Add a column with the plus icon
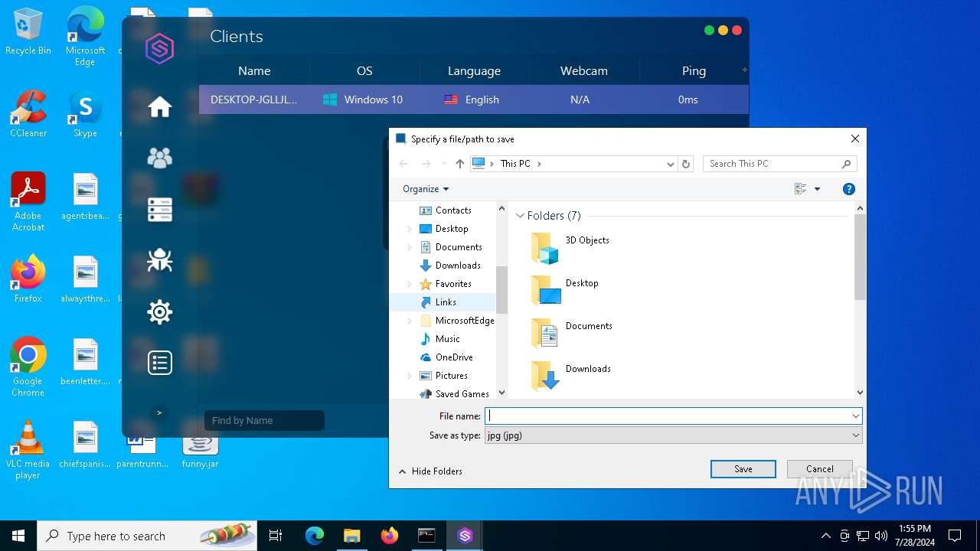 click(744, 70)
